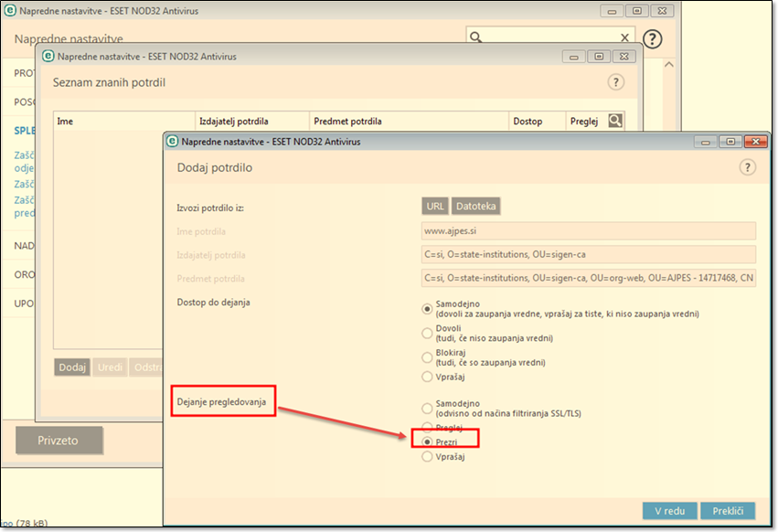Click the search magnifier icon in the main window
The width and height of the screenshot is (778, 532).
coord(475,37)
